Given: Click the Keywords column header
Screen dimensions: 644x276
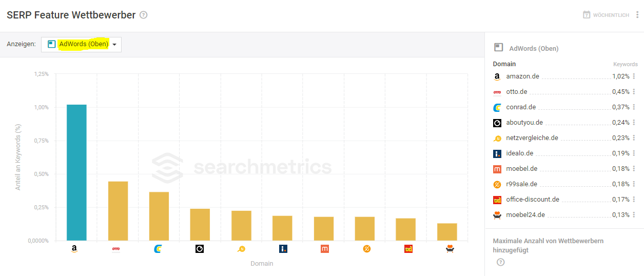Looking at the screenshot, I should click(x=625, y=64).
